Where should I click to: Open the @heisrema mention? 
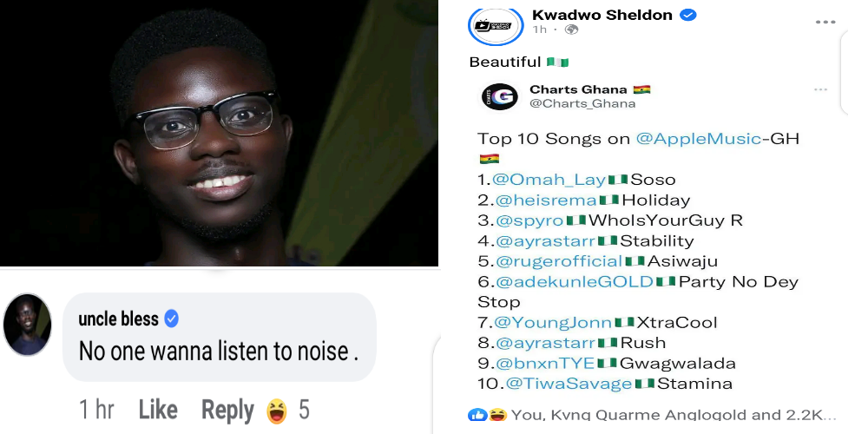(546, 200)
